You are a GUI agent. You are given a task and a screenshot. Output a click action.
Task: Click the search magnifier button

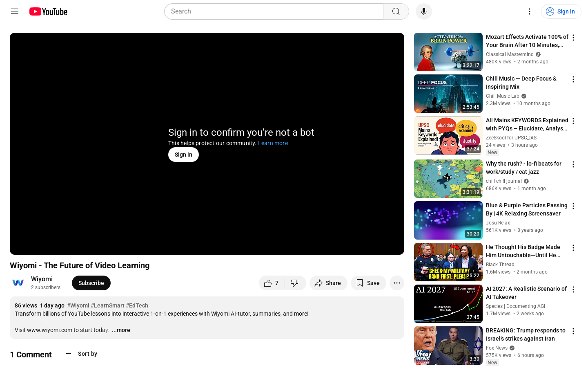click(396, 11)
